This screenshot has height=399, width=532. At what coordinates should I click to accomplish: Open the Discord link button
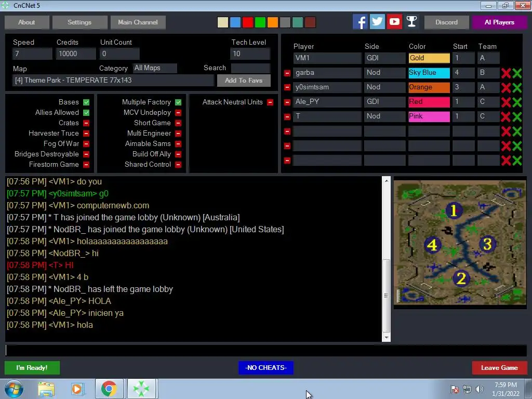[446, 22]
